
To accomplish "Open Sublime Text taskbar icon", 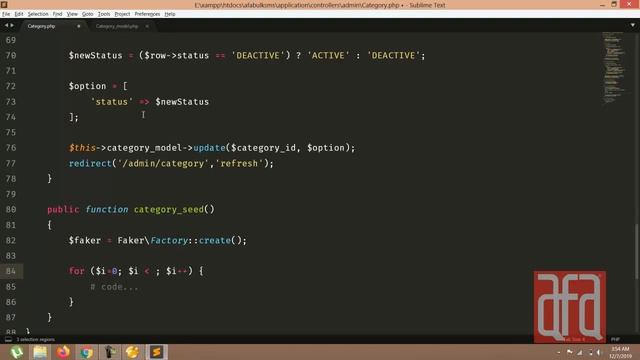I will click(156, 352).
